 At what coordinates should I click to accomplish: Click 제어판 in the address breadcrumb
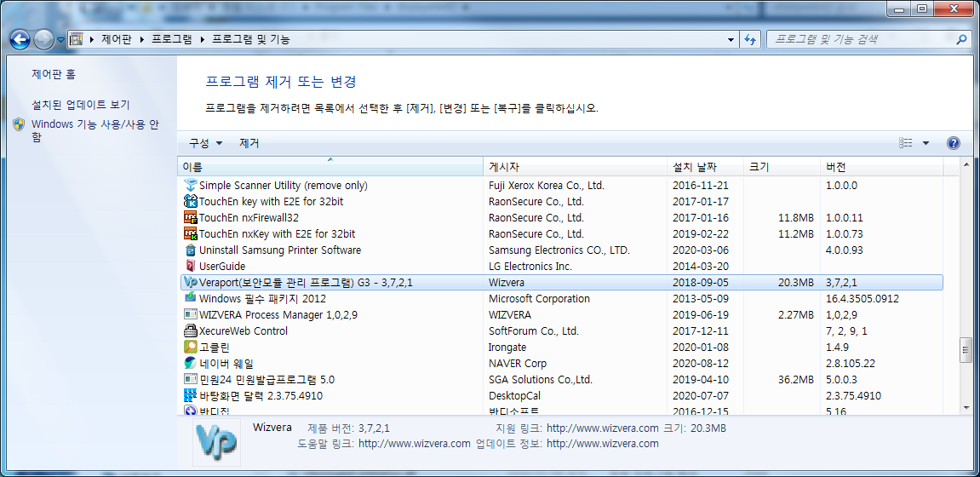(117, 39)
